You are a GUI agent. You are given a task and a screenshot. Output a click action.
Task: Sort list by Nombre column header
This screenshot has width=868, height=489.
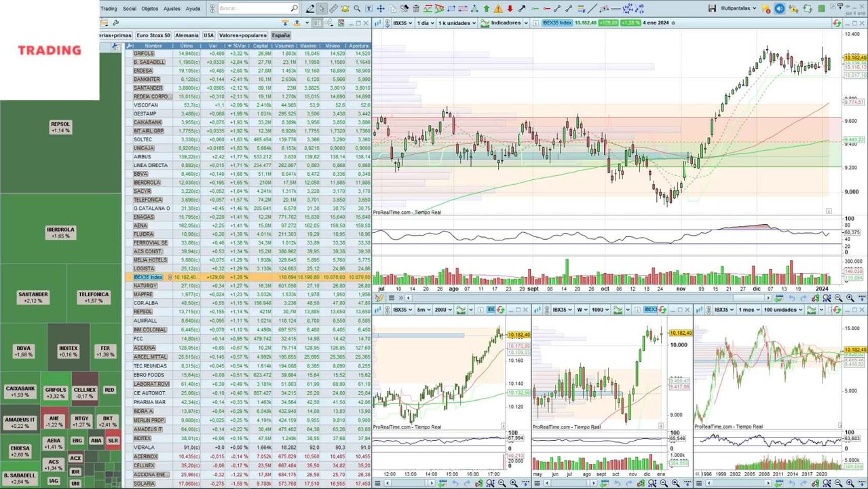153,46
